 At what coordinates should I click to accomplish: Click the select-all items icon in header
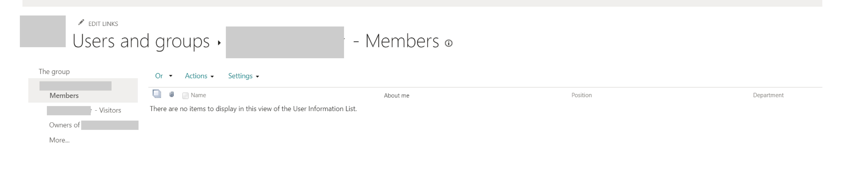point(157,94)
